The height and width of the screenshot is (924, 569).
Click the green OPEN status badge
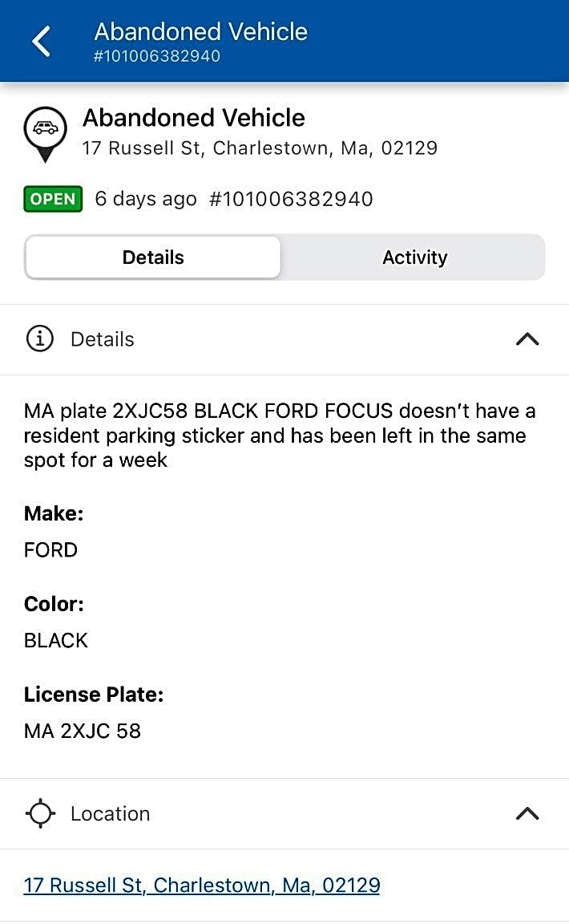(x=52, y=199)
